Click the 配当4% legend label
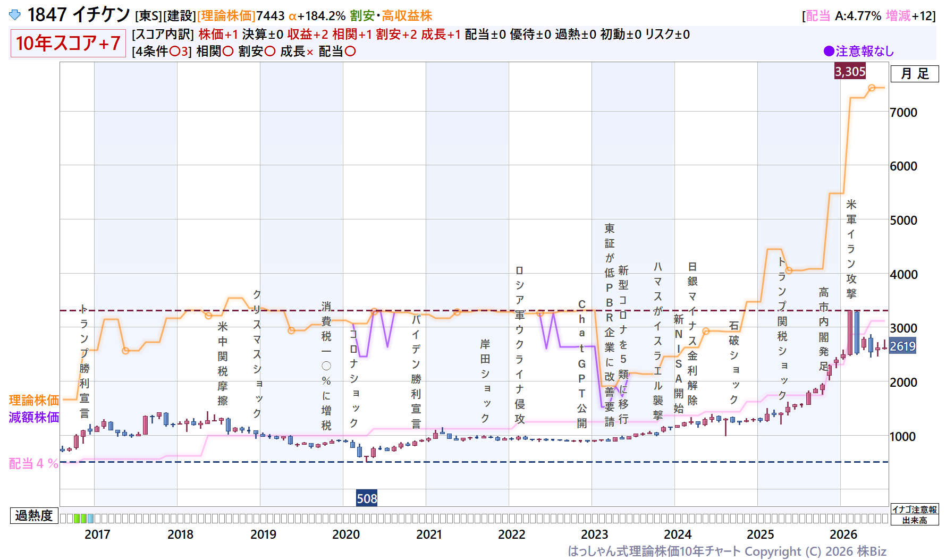 [x=33, y=463]
